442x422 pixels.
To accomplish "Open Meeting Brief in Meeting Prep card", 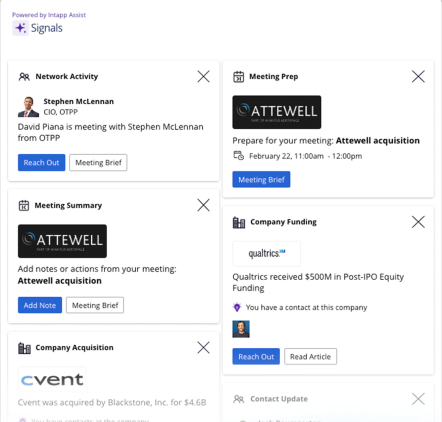I will (x=261, y=180).
